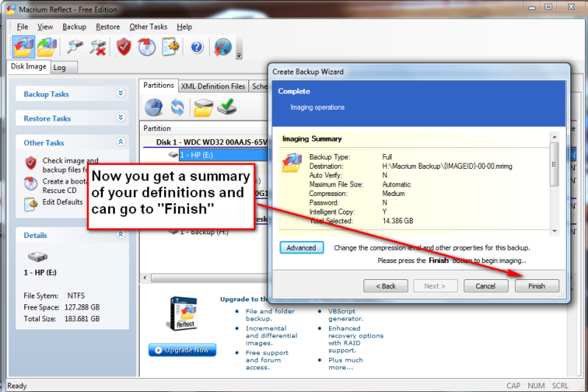The image size is (588, 392).
Task: Click the hard drive icon in Details panel
Action: click(38, 257)
